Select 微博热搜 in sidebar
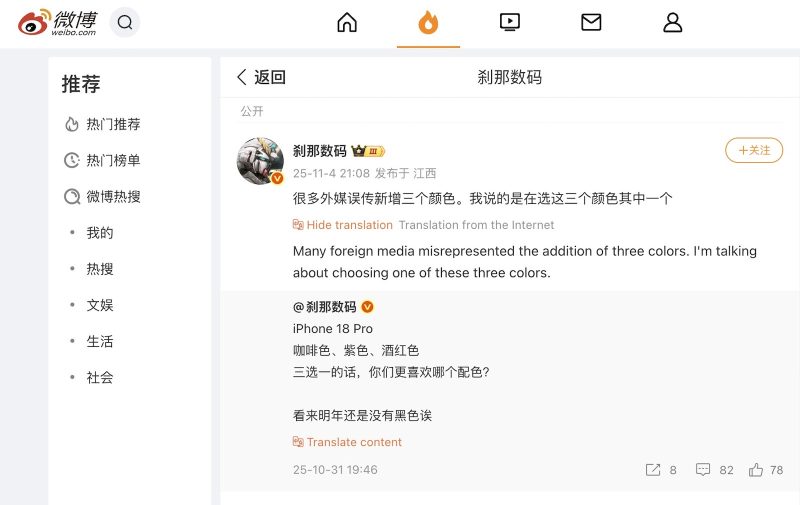This screenshot has height=505, width=800. coord(113,196)
